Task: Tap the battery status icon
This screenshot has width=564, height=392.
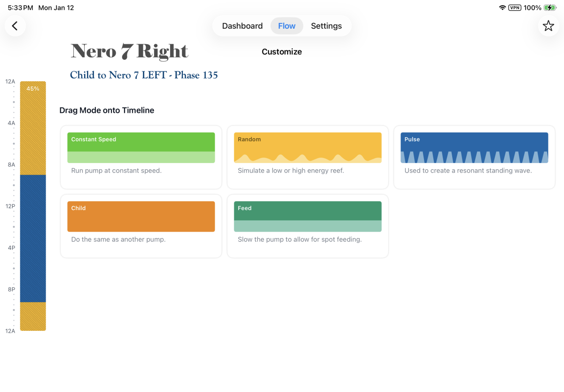Action: click(x=550, y=8)
